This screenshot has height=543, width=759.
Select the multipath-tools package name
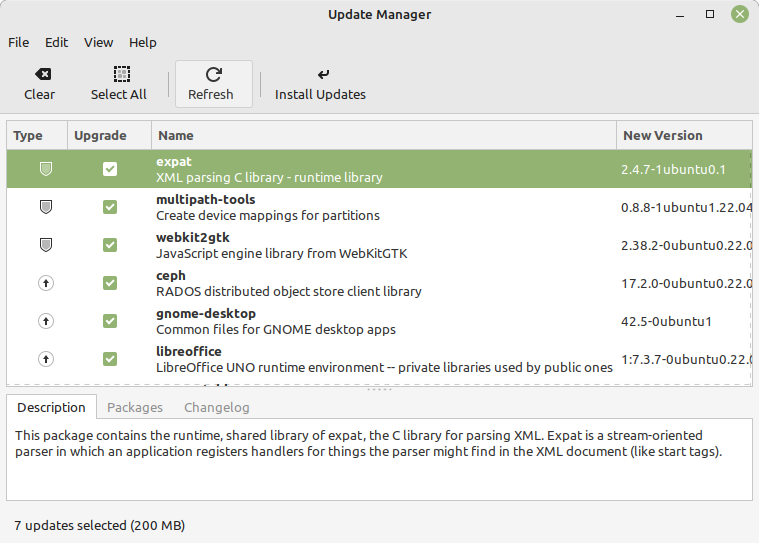click(x=206, y=199)
